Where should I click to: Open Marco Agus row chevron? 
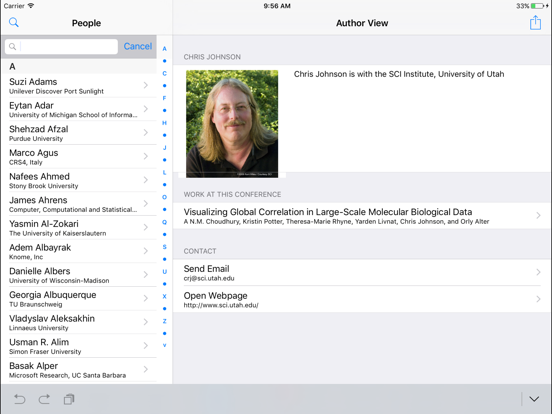tap(146, 156)
